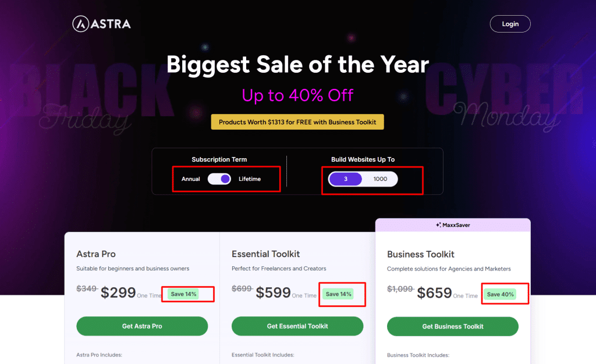Viewport: 596px width, 364px height.
Task: Open the Business Toolkit free products banner
Action: tap(297, 122)
